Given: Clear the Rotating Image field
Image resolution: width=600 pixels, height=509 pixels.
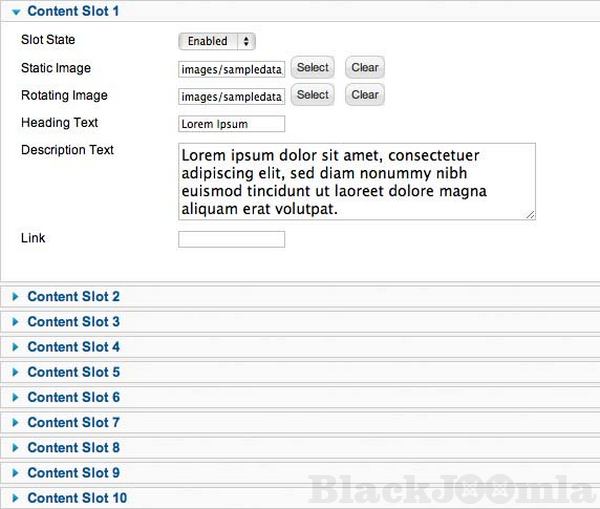Looking at the screenshot, I should [365, 95].
